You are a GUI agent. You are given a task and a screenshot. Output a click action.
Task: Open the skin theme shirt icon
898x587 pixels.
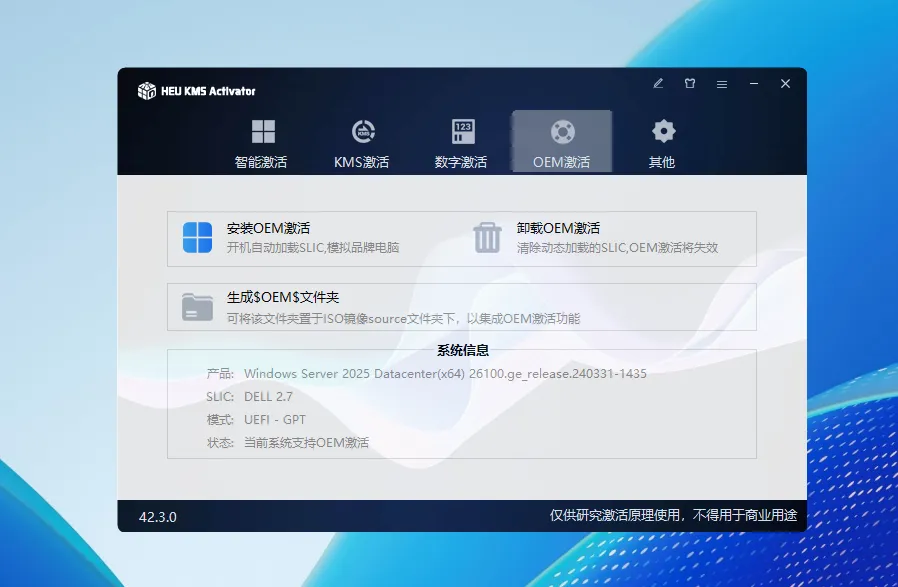[x=689, y=84]
